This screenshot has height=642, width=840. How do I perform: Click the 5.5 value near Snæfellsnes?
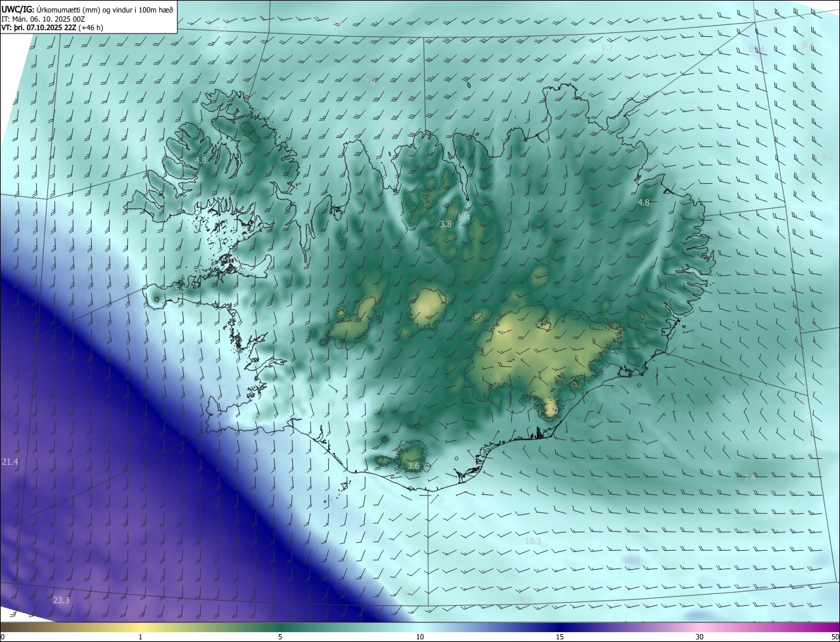pos(180,289)
